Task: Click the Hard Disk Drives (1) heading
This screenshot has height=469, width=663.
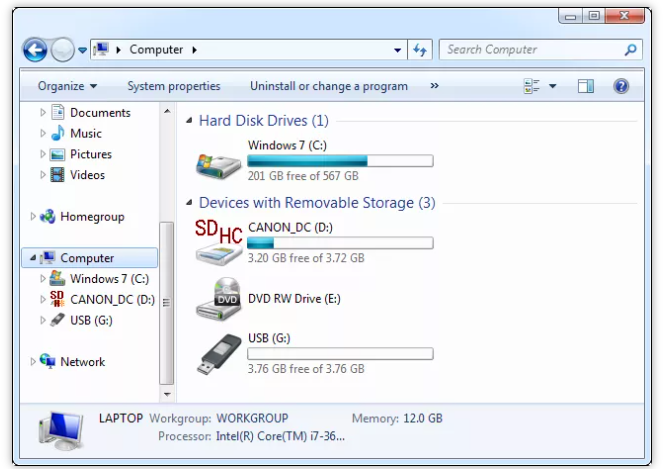Action: (x=263, y=121)
